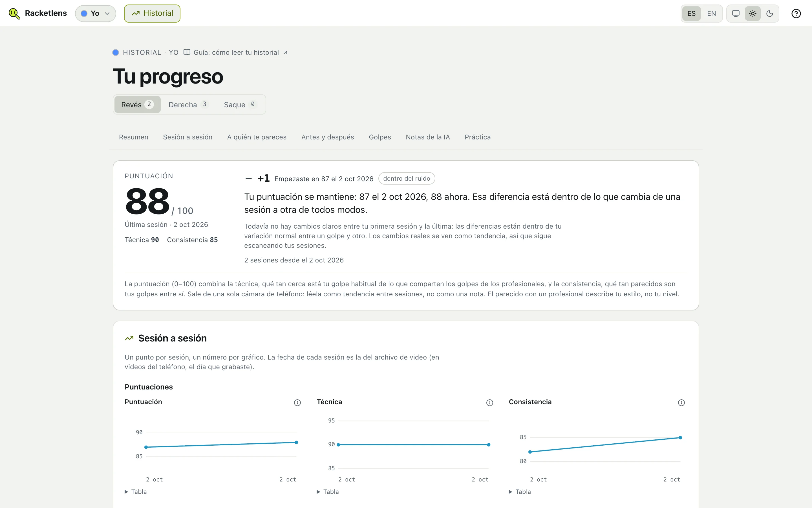Go to the Resumen section
The height and width of the screenshot is (508, 812).
click(134, 137)
